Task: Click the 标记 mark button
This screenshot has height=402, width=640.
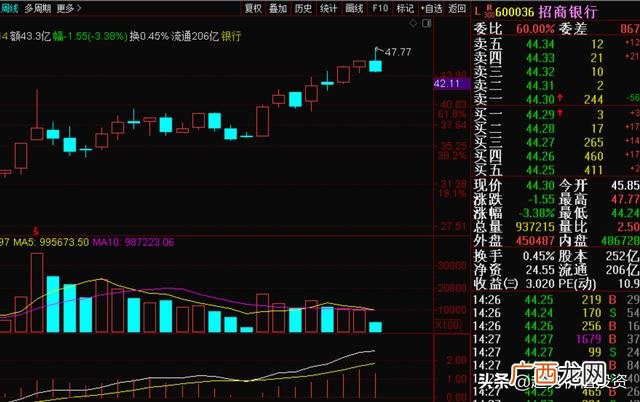Action: pyautogui.click(x=405, y=8)
